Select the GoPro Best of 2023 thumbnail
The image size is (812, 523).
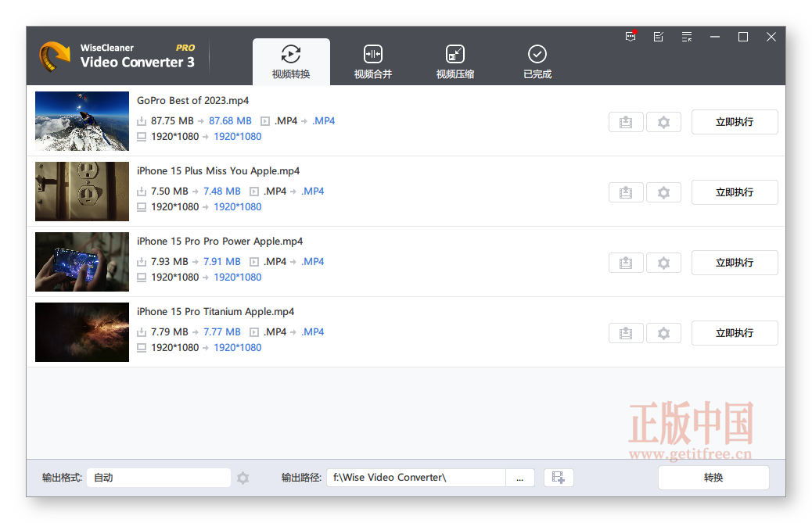(x=82, y=121)
